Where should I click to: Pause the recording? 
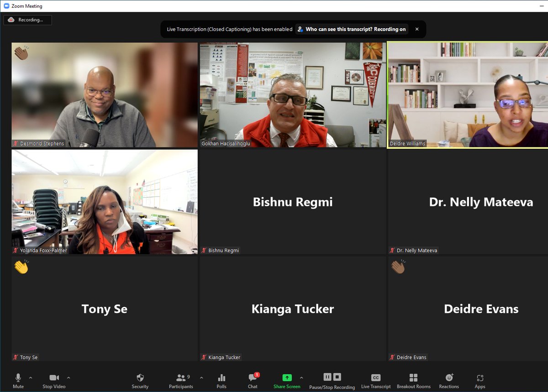pyautogui.click(x=327, y=377)
